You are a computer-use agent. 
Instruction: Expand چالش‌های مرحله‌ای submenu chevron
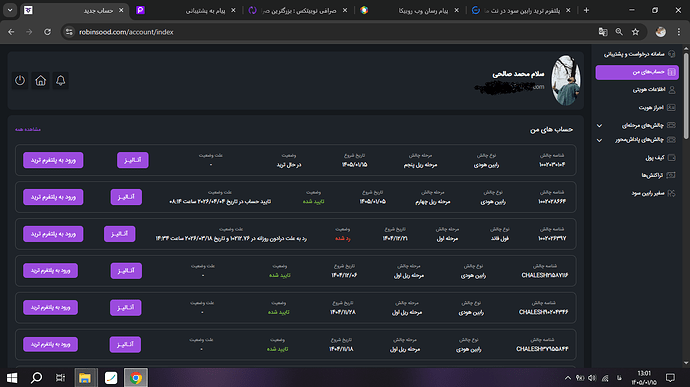pos(599,126)
